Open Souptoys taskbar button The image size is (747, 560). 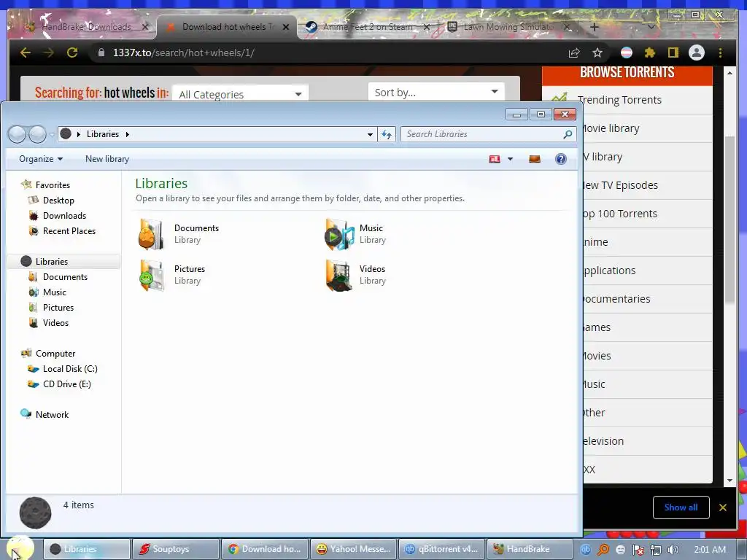pyautogui.click(x=175, y=549)
